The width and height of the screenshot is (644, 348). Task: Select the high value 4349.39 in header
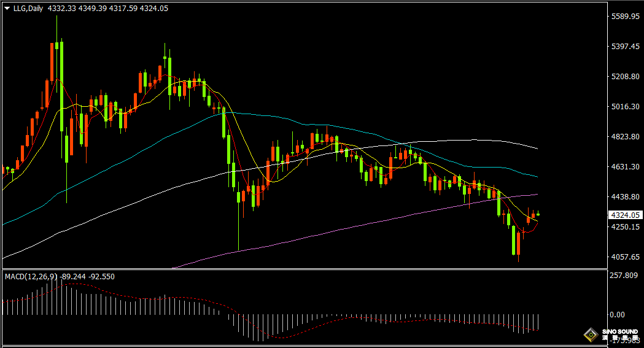93,8
